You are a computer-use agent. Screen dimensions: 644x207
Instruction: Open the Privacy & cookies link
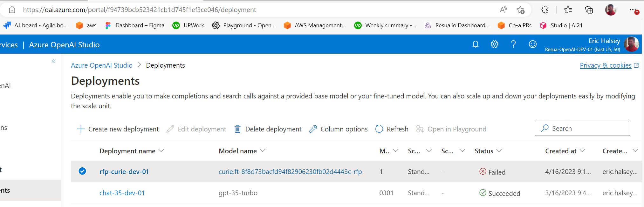606,65
